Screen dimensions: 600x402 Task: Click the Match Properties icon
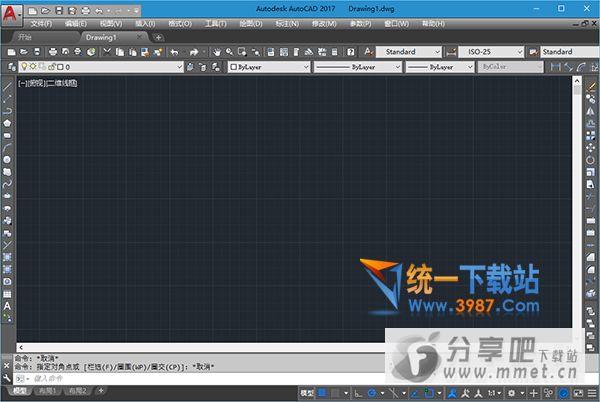pos(158,52)
